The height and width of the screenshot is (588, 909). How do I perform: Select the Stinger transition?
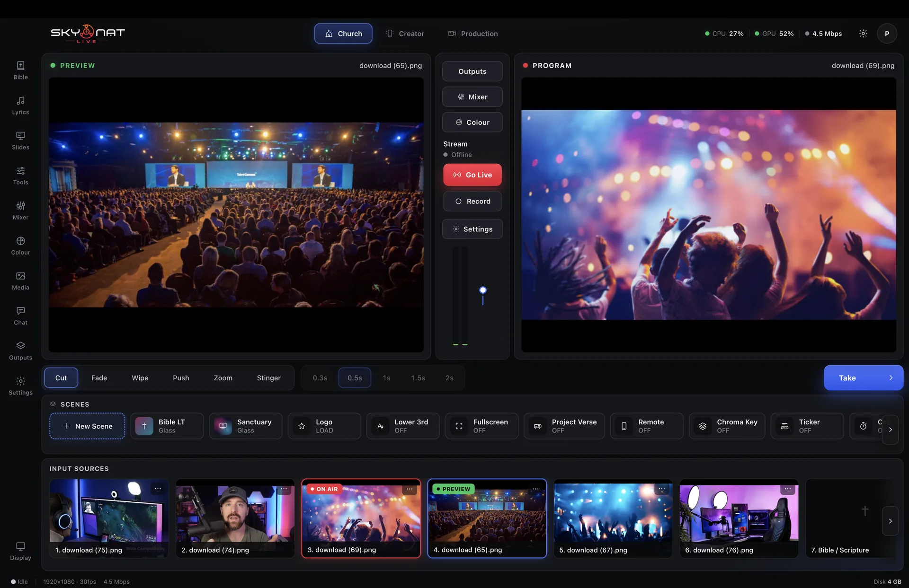tap(268, 378)
